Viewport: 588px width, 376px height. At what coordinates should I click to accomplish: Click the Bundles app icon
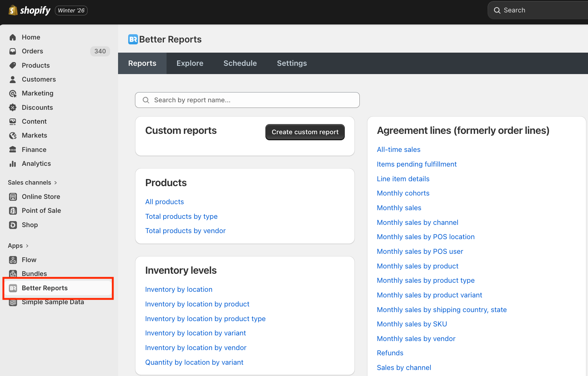(13, 274)
